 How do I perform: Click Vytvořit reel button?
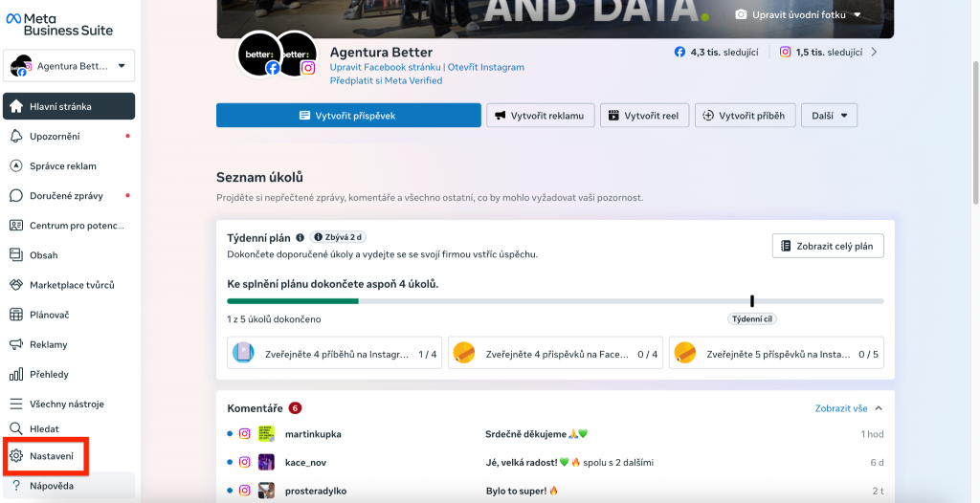(x=644, y=116)
